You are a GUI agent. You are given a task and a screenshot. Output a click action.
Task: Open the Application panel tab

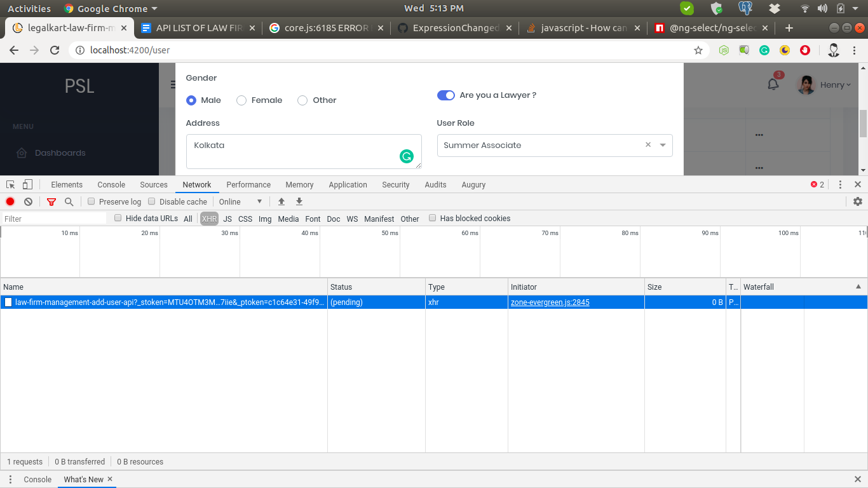tap(348, 185)
